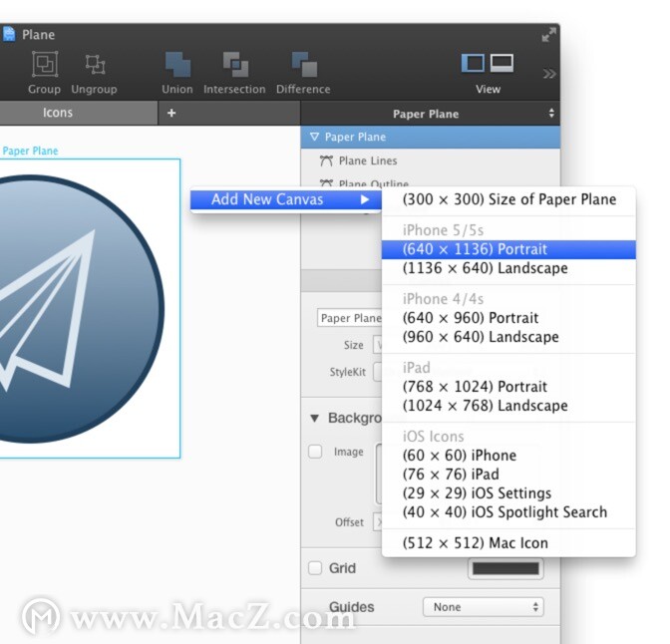The width and height of the screenshot is (670, 644).
Task: Select iPhone 5/5s 640 × 1136 Portrait
Action: (508, 249)
